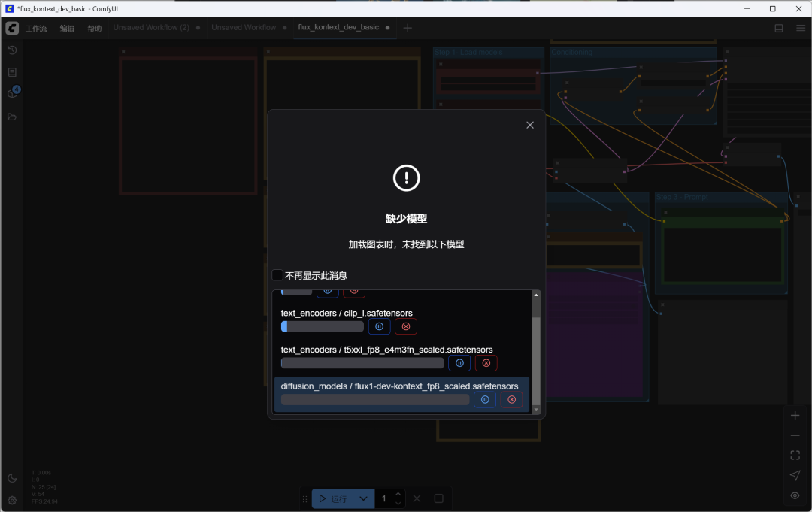Decrease the batch count stepper
The height and width of the screenshot is (512, 812).
click(398, 503)
